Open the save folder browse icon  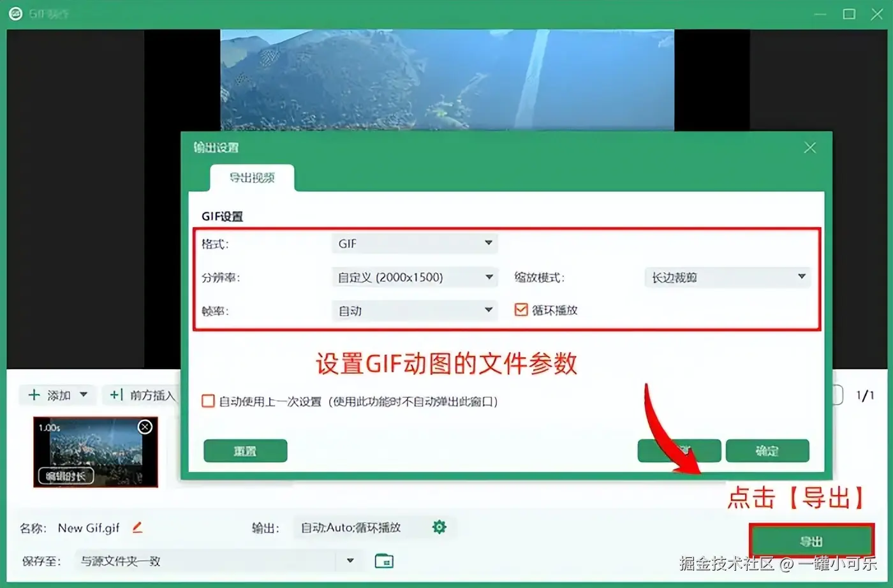point(384,561)
